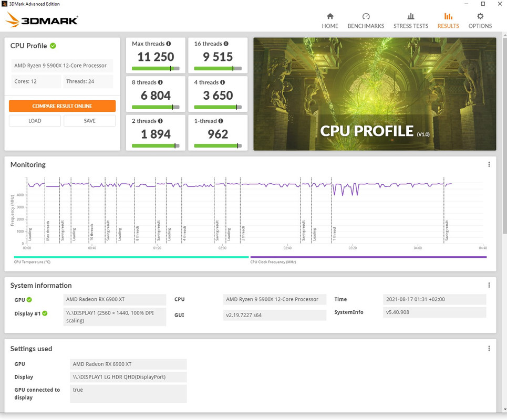Image resolution: width=507 pixels, height=420 pixels.
Task: Go to the Benchmarks tab
Action: click(366, 21)
